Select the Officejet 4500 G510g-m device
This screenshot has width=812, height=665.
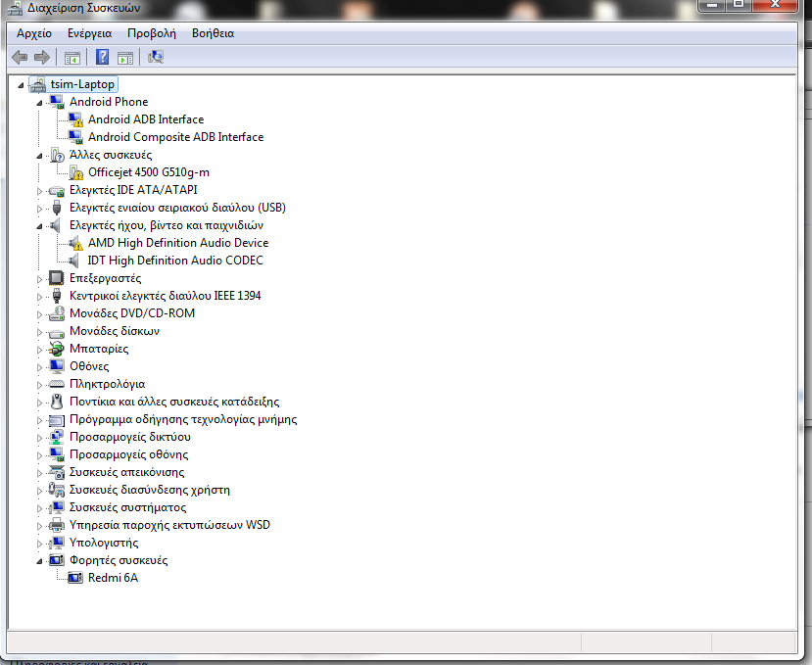148,172
